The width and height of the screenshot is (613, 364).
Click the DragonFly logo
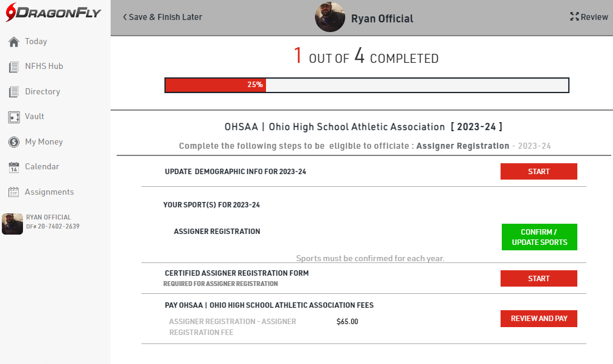coord(54,14)
